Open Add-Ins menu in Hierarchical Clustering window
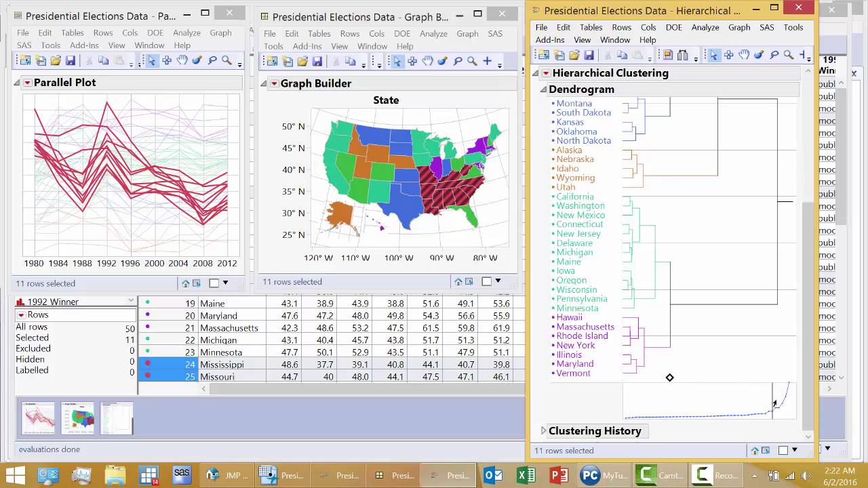The height and width of the screenshot is (488, 868). 550,40
